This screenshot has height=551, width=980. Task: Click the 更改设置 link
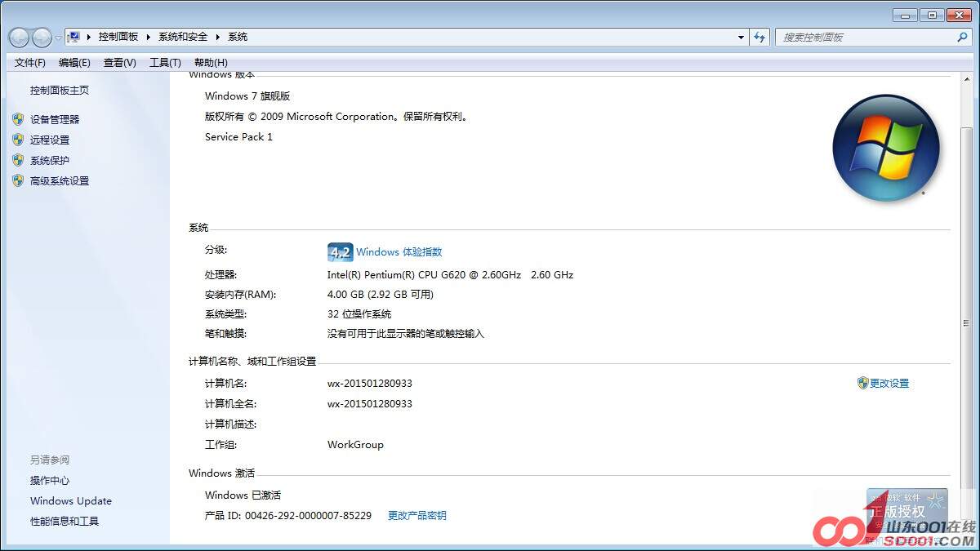tap(889, 384)
